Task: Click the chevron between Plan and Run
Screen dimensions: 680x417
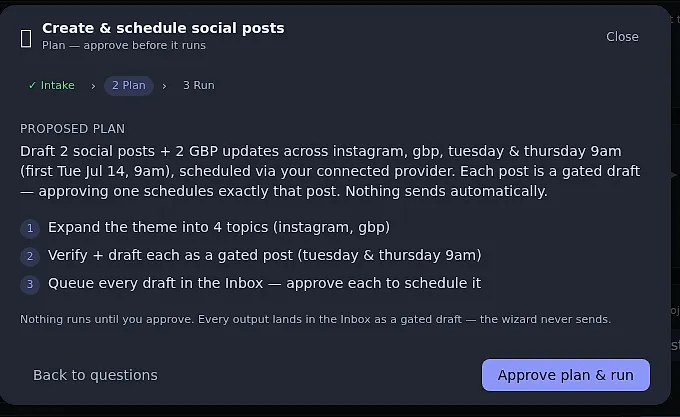Action: 164,86
